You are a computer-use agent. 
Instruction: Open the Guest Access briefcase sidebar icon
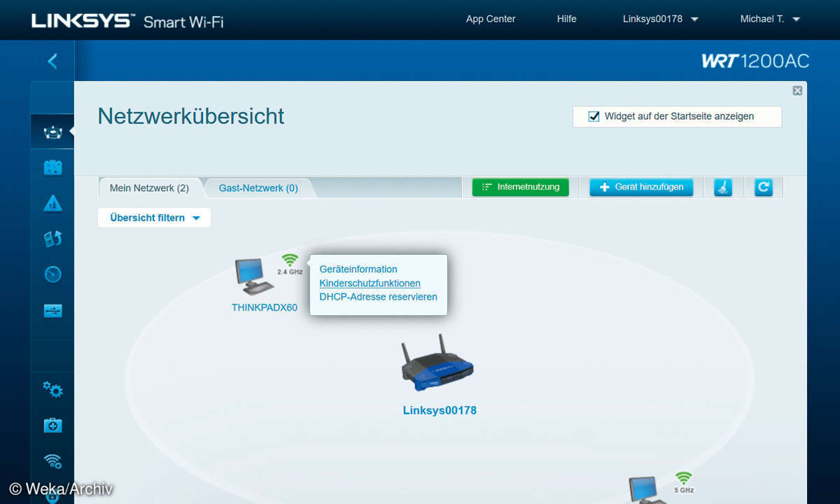52,167
